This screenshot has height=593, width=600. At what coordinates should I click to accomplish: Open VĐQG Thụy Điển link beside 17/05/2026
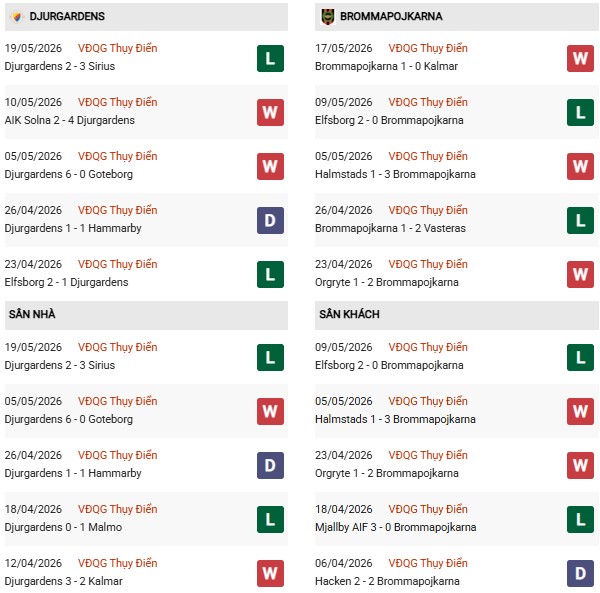tap(428, 48)
